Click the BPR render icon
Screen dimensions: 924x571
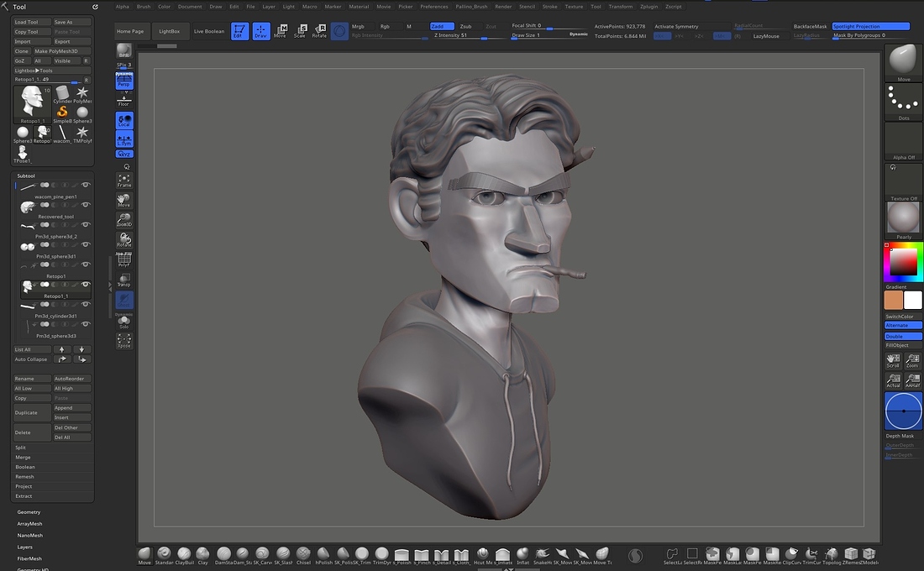pos(123,50)
